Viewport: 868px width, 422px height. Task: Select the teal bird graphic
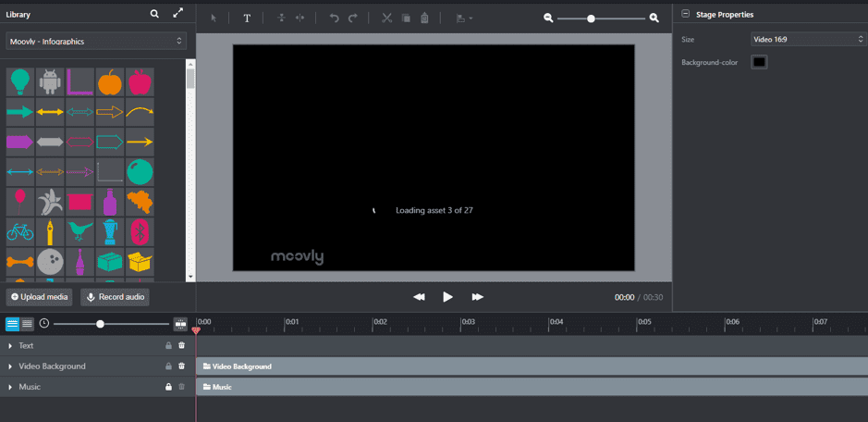(79, 231)
